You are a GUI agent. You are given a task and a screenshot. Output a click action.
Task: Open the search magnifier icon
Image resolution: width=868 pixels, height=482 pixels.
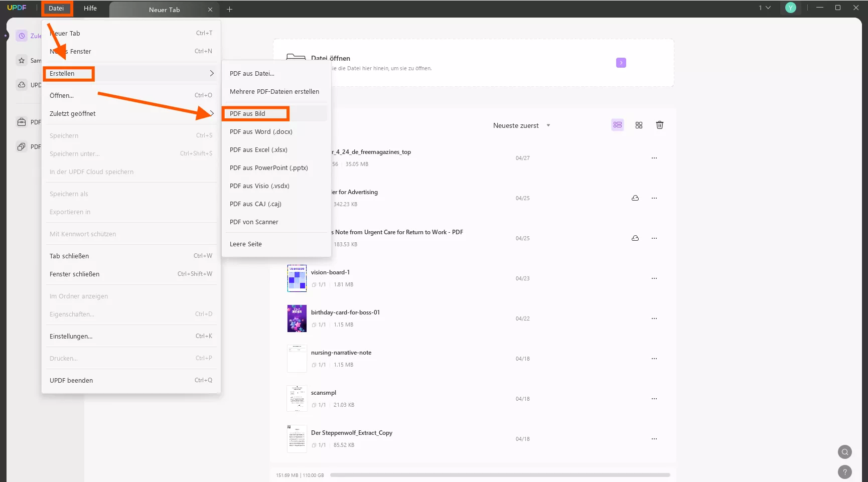pos(845,452)
